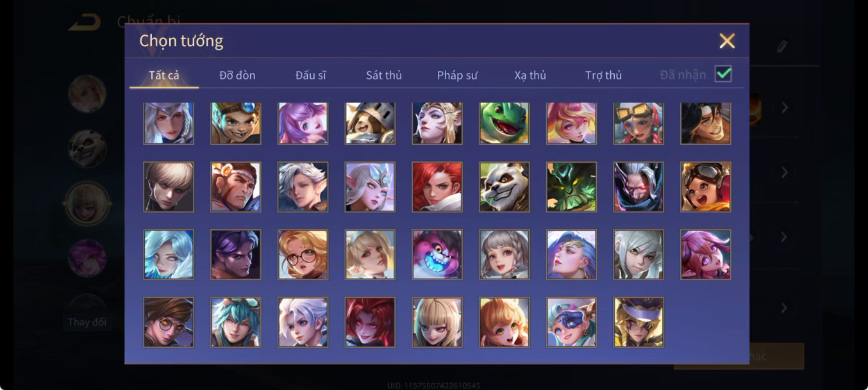Go back using the return arrow

tap(85, 22)
